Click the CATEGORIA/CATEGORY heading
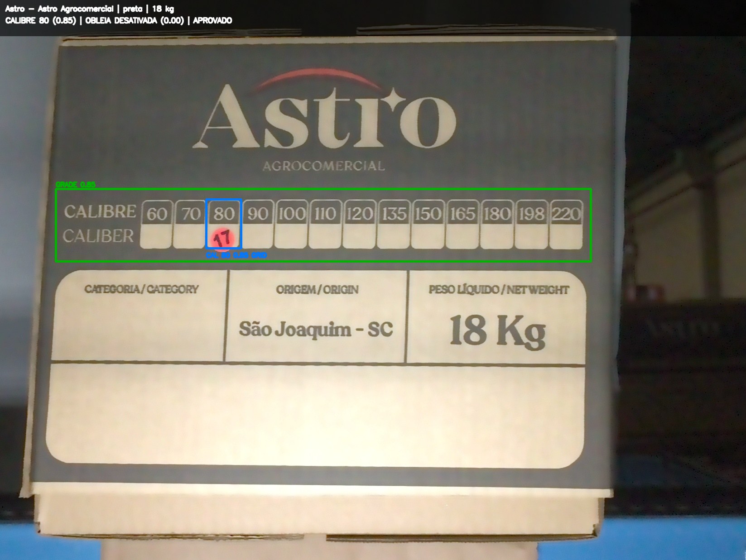 coord(142,289)
